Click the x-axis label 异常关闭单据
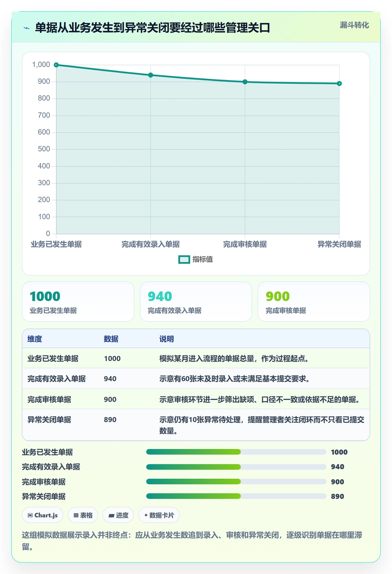The width and height of the screenshot is (392, 574). (339, 244)
